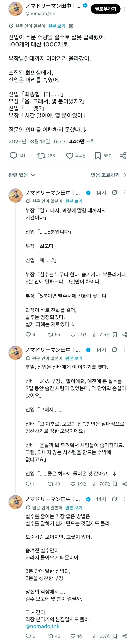Toggle translation icon on first reply
This screenshot has width=136, height=644.
coord(115,192)
